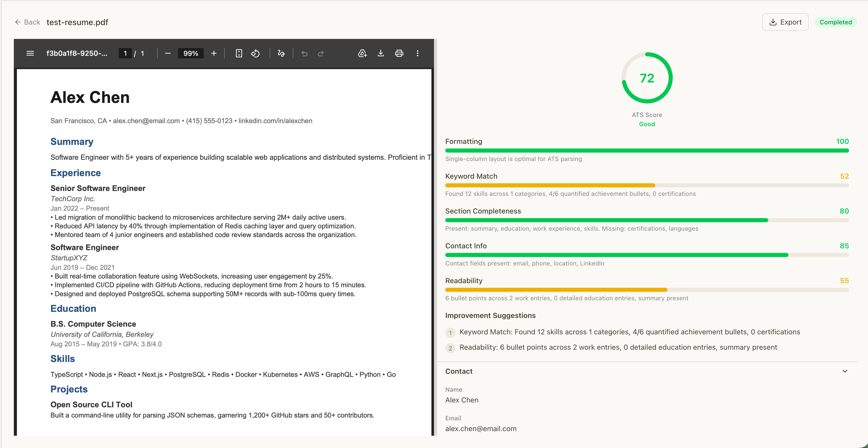868x448 pixels.
Task: Click Senior Software Engineer job title
Action: tap(98, 188)
